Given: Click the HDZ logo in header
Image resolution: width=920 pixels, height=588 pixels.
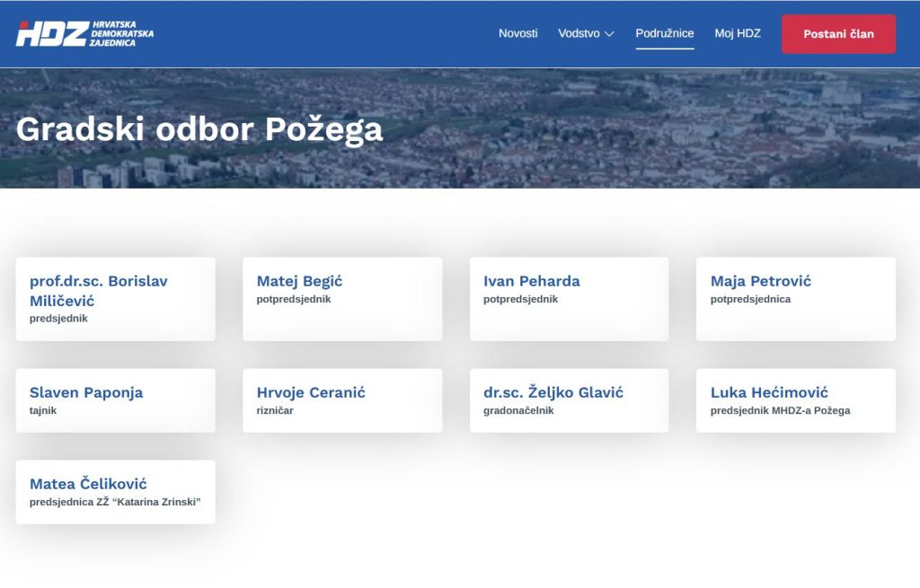Looking at the screenshot, I should [x=84, y=33].
